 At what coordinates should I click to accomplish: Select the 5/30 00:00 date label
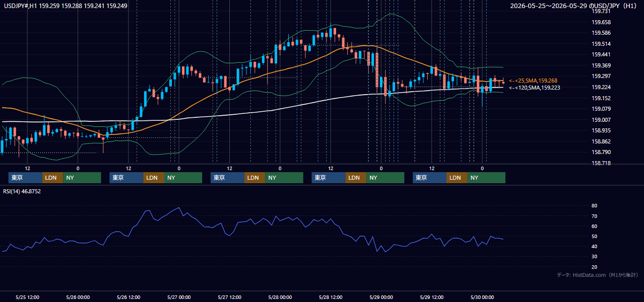point(482,297)
